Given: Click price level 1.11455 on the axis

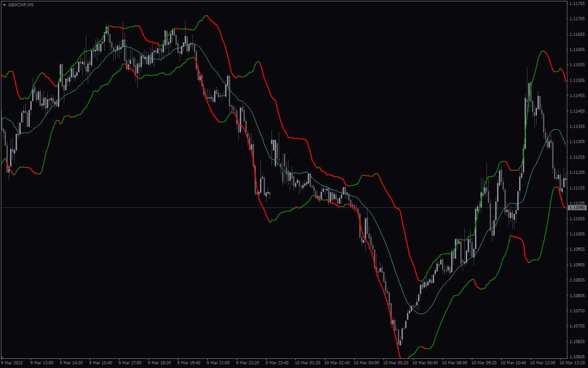Looking at the screenshot, I should tap(577, 96).
